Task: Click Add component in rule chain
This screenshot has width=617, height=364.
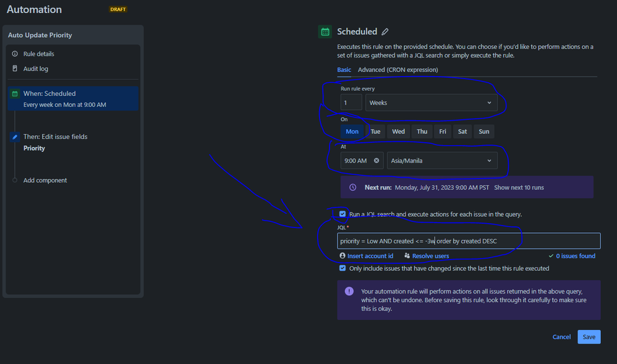Action: (45, 180)
